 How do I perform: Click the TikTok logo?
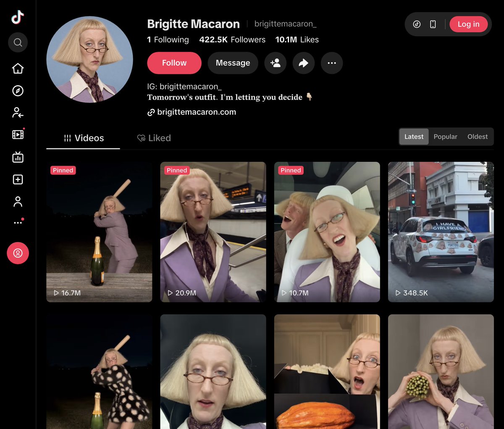[18, 17]
